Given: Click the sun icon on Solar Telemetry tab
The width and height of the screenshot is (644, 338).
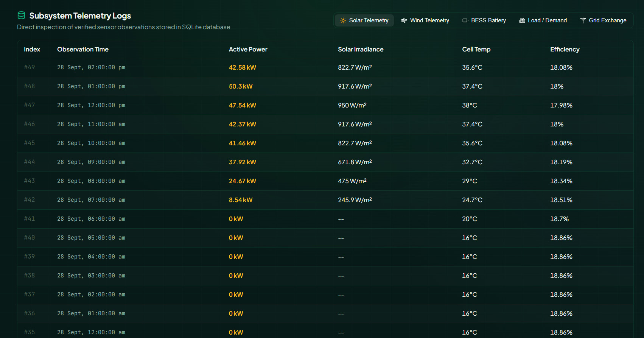Looking at the screenshot, I should [343, 20].
